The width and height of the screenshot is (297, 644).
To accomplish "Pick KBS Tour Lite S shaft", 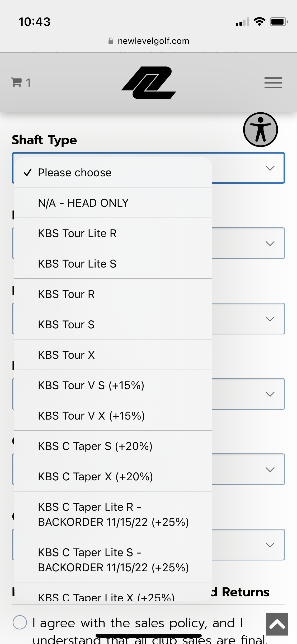I will (77, 264).
